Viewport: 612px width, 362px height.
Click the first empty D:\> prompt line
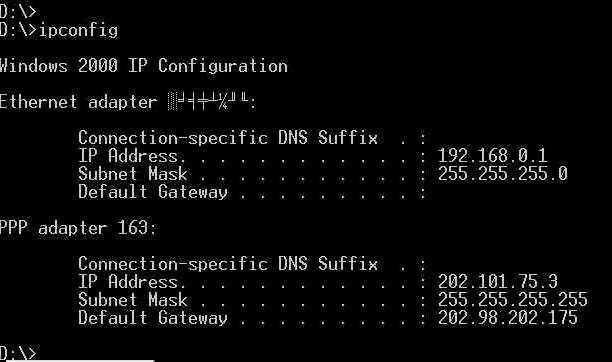click(x=18, y=10)
